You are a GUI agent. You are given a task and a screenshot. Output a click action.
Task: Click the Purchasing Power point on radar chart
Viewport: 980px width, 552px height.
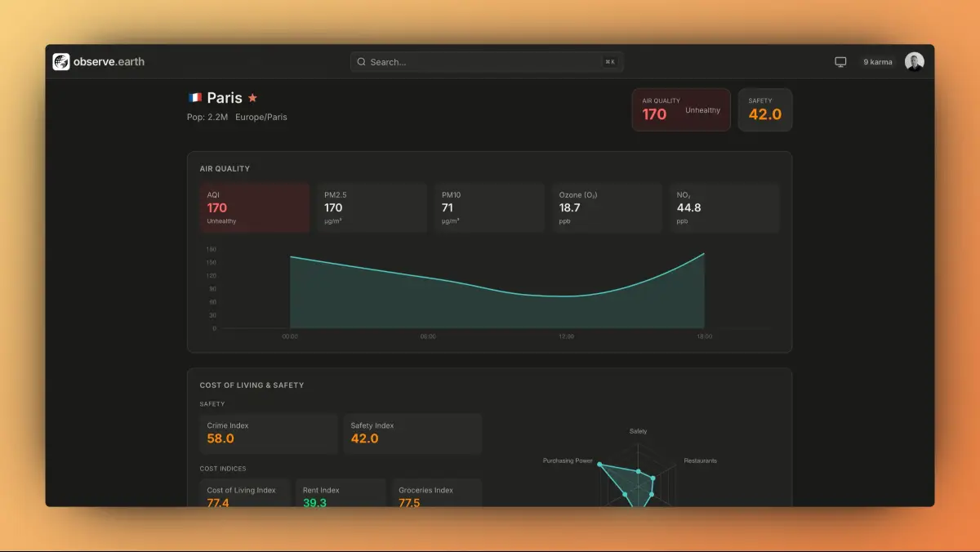(599, 465)
